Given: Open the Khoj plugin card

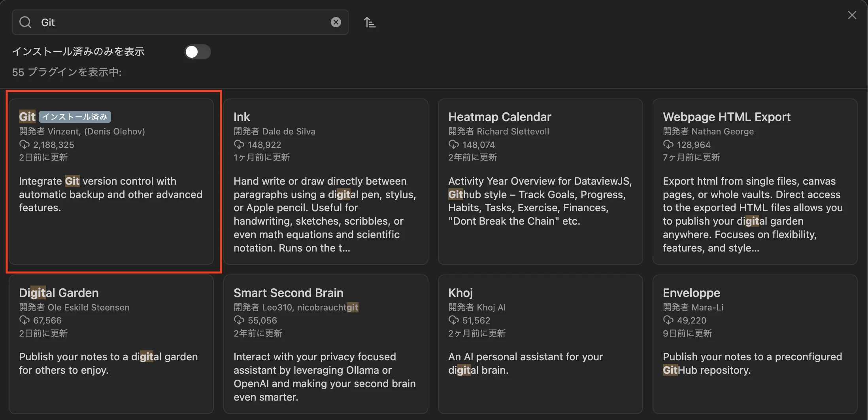Looking at the screenshot, I should (x=540, y=344).
